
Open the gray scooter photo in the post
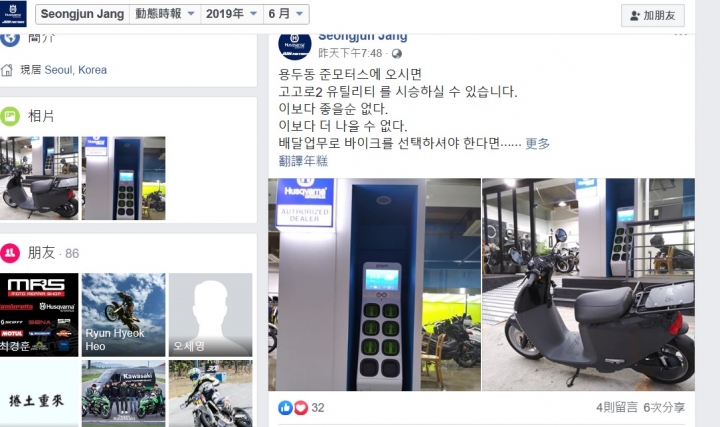588,285
